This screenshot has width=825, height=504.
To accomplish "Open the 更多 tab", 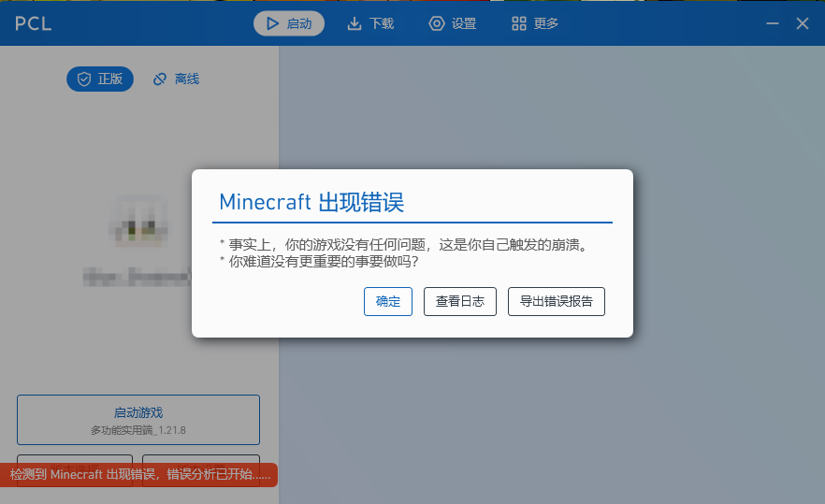I will (x=535, y=23).
